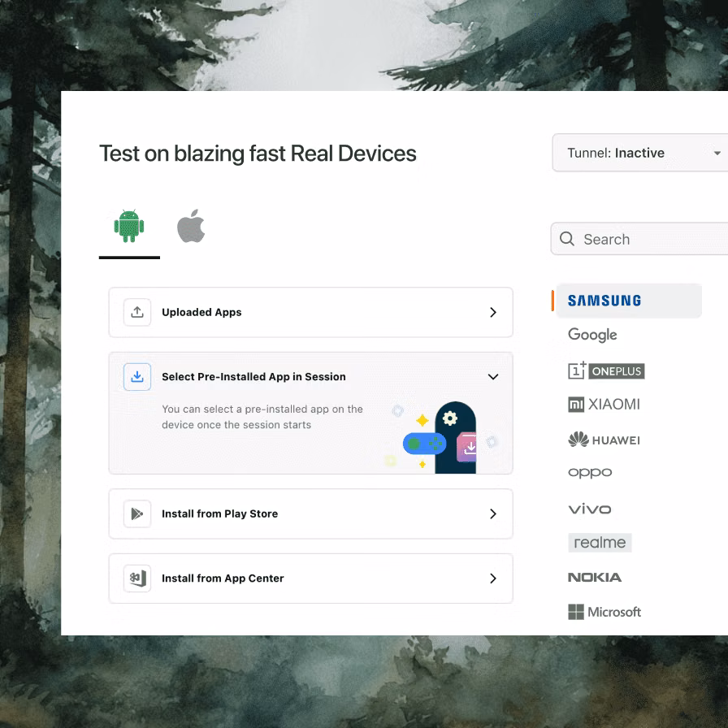This screenshot has height=728, width=728.
Task: Click the App Center icon
Action: click(x=137, y=578)
